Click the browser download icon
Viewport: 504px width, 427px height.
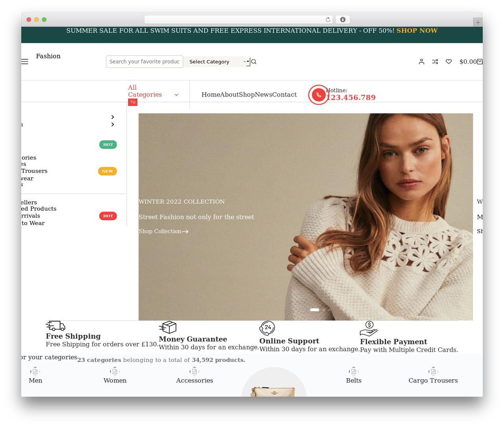(343, 20)
